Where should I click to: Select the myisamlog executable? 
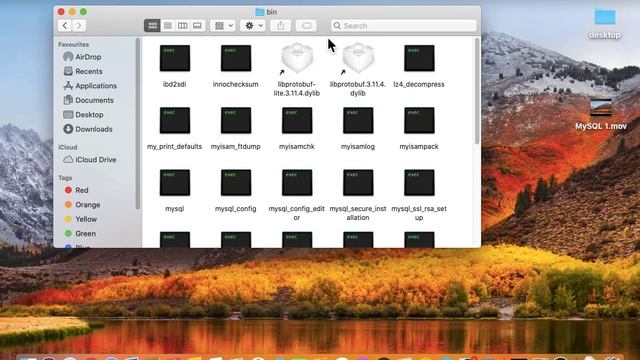pyautogui.click(x=358, y=120)
